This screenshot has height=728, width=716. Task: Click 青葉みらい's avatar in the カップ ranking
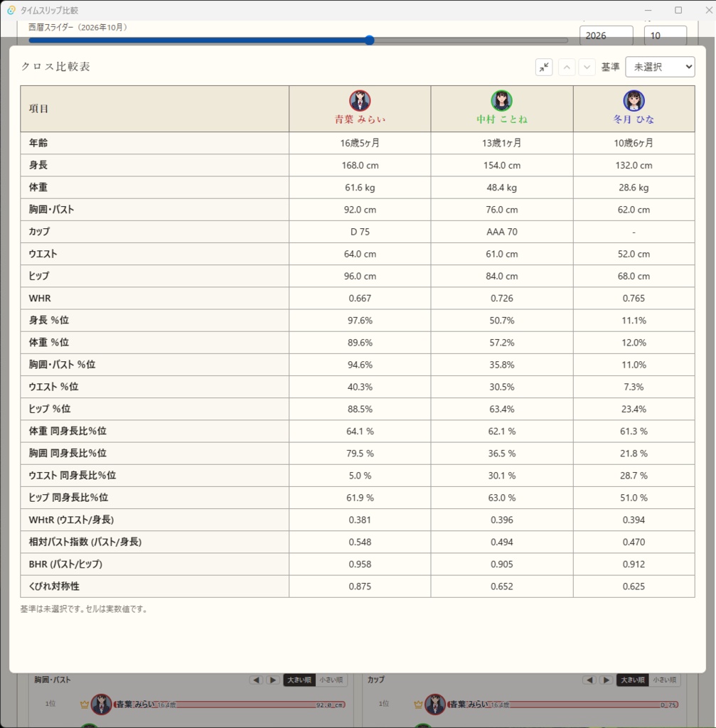(435, 705)
